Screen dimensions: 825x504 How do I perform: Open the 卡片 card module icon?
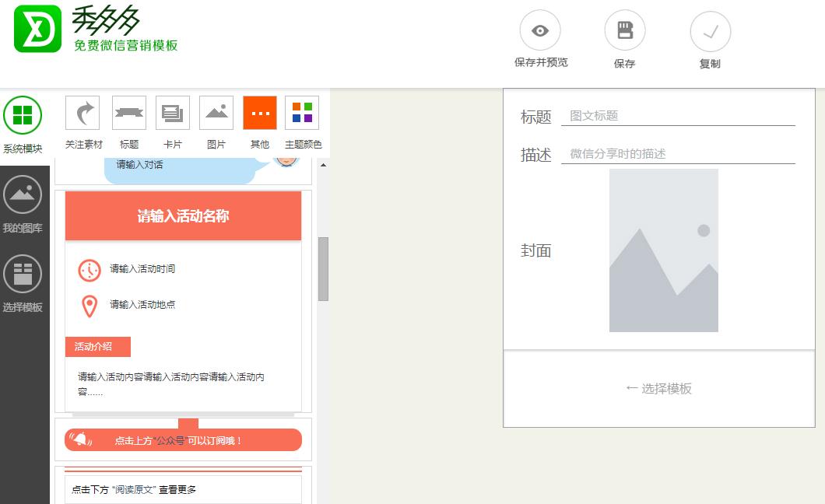[172, 111]
